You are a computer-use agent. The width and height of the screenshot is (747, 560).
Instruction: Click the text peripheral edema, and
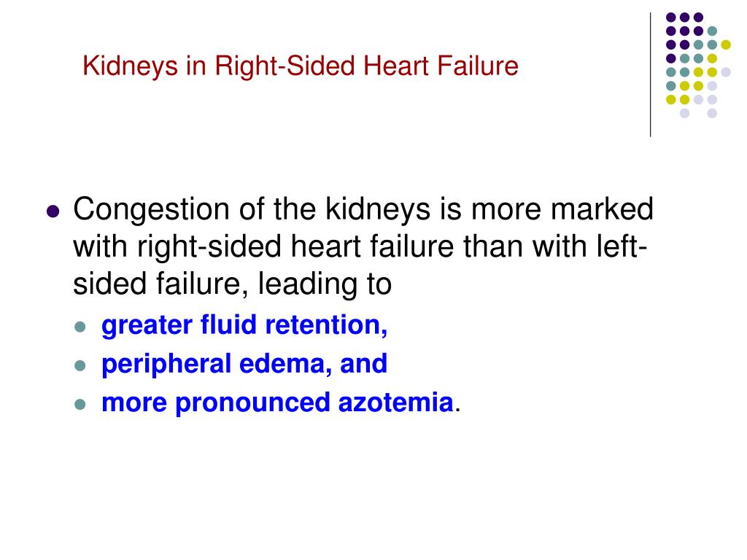(x=244, y=365)
